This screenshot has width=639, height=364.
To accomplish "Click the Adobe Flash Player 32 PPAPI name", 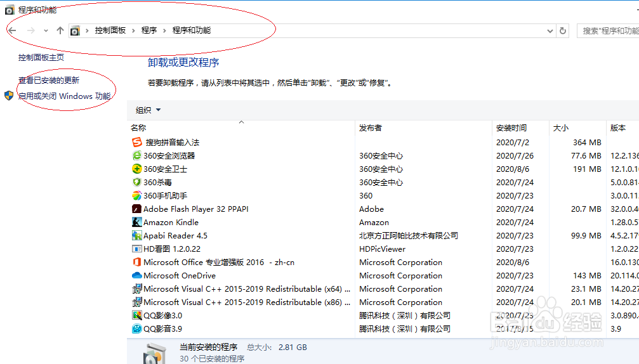I will click(x=196, y=209).
